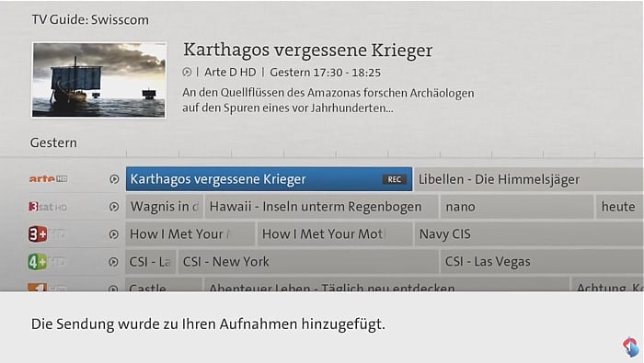Image resolution: width=644 pixels, height=363 pixels.
Task: Open Libellen - Die Himmelsjäger program
Action: [529, 179]
